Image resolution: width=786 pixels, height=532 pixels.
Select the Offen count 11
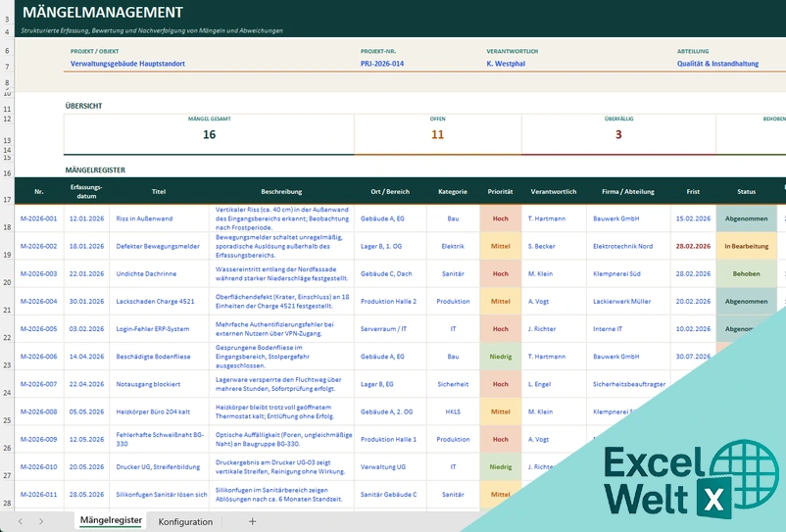pos(438,134)
